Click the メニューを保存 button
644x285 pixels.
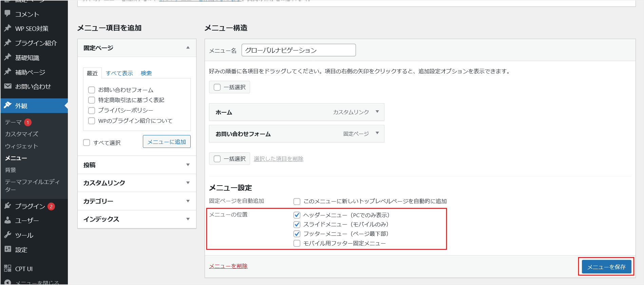[606, 267]
